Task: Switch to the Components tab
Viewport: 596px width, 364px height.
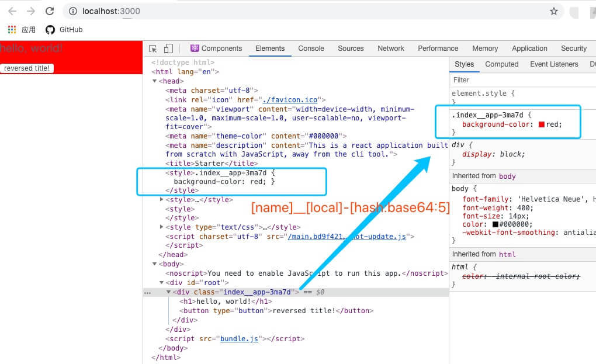Action: 216,48
